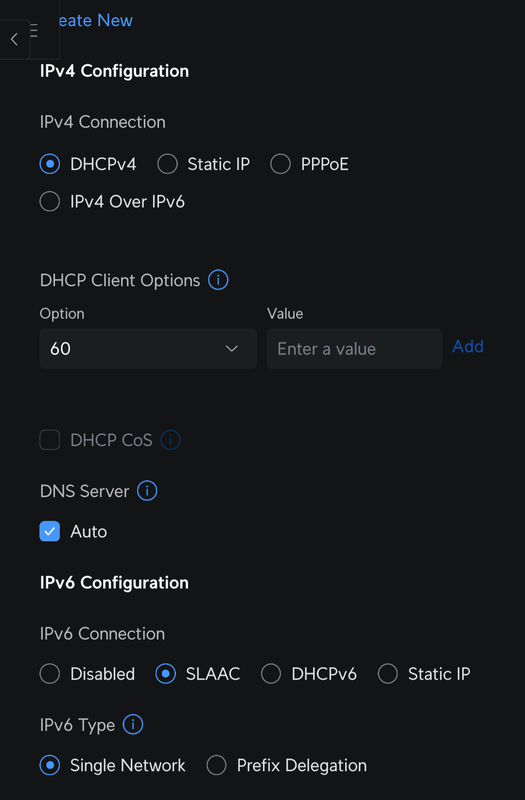Choose the PPPoE connection option

click(280, 164)
